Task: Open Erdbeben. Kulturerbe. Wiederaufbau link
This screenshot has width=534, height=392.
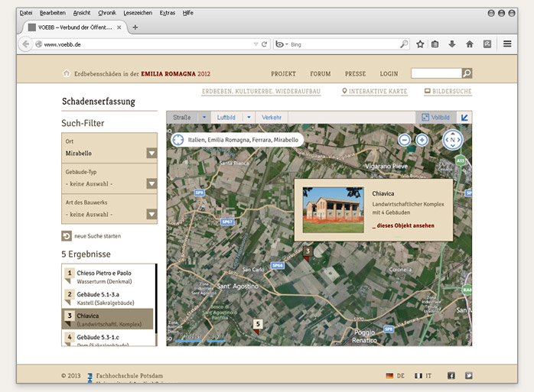Action: (x=261, y=91)
